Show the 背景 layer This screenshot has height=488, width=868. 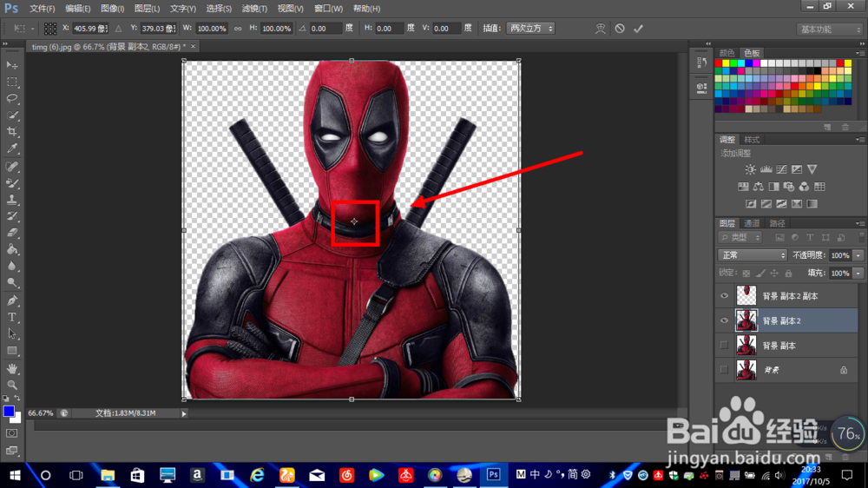[724, 370]
